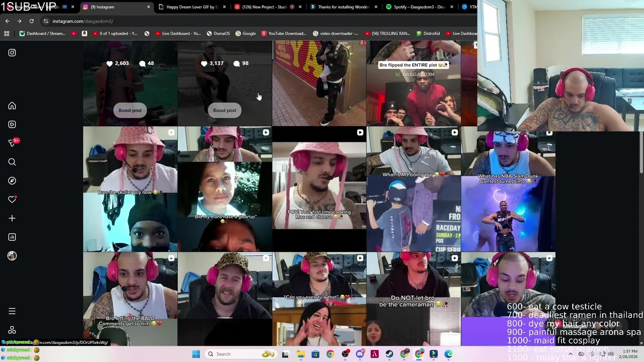Go to Instagram Home icon

pos(12,106)
